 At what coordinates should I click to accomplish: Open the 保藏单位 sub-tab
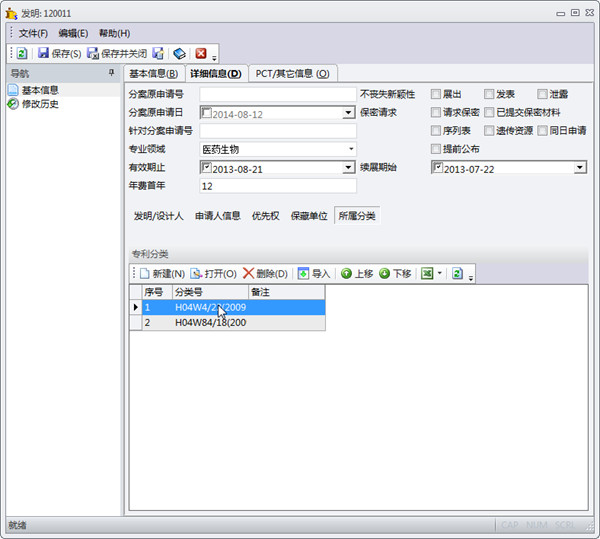309,216
